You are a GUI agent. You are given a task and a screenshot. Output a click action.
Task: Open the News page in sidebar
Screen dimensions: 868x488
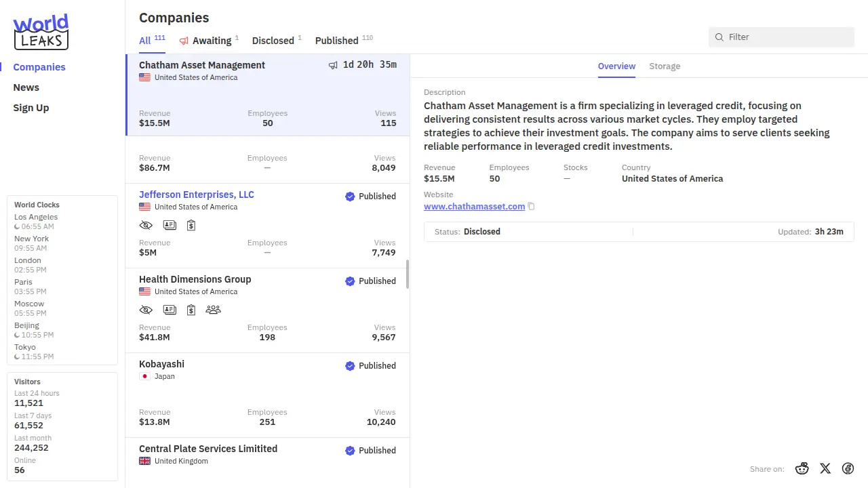pos(26,87)
